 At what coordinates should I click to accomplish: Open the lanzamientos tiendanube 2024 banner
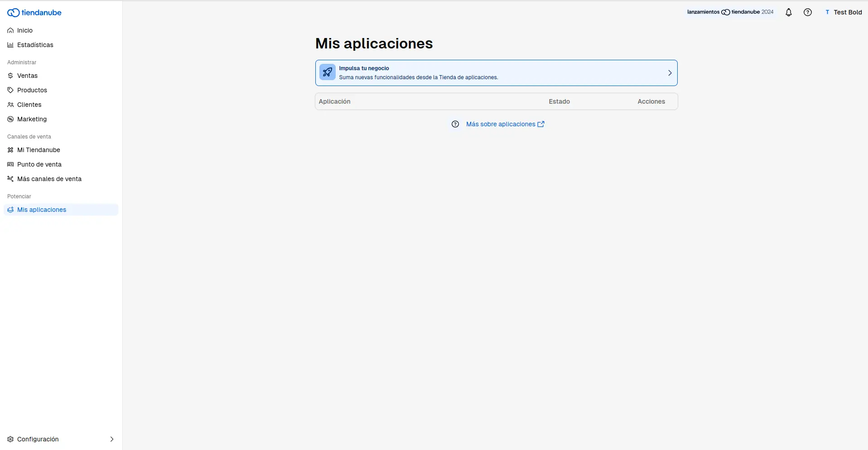[730, 12]
